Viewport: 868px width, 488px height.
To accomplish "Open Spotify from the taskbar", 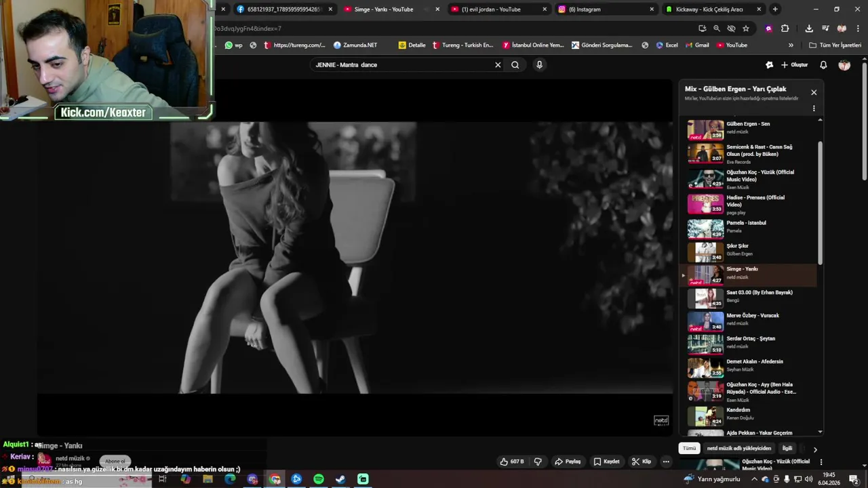I will click(319, 479).
